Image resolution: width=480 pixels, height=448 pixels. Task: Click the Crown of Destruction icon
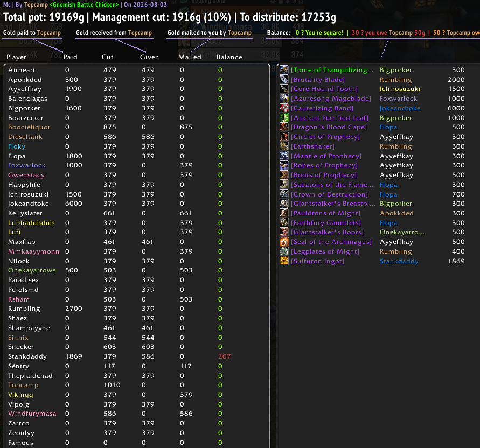(x=284, y=194)
